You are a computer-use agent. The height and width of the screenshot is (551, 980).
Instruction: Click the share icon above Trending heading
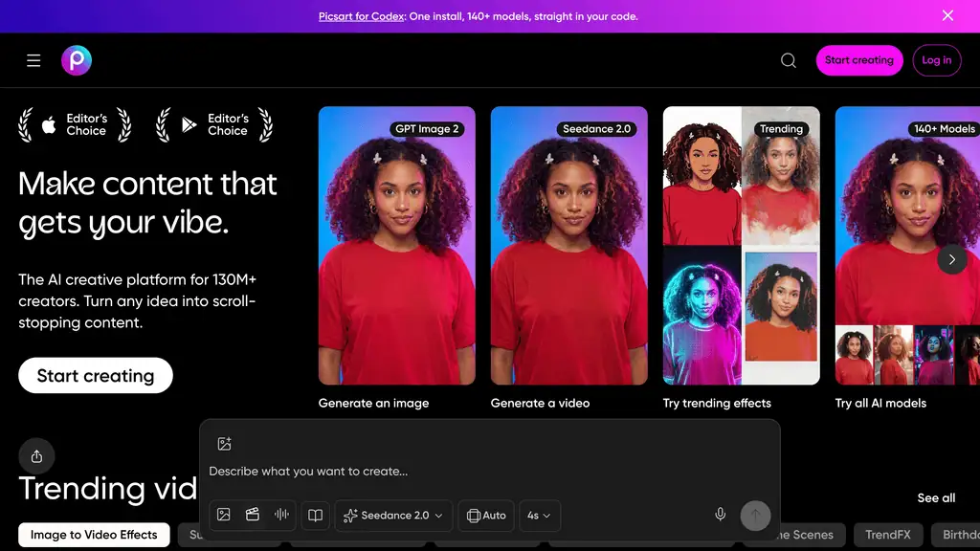tap(37, 456)
